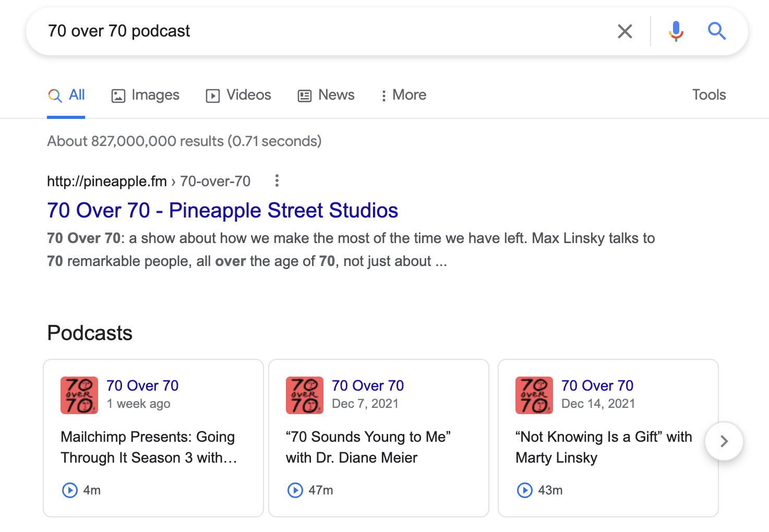The height and width of the screenshot is (532, 769).
Task: Show next podcasts with the right arrow
Action: 724,441
